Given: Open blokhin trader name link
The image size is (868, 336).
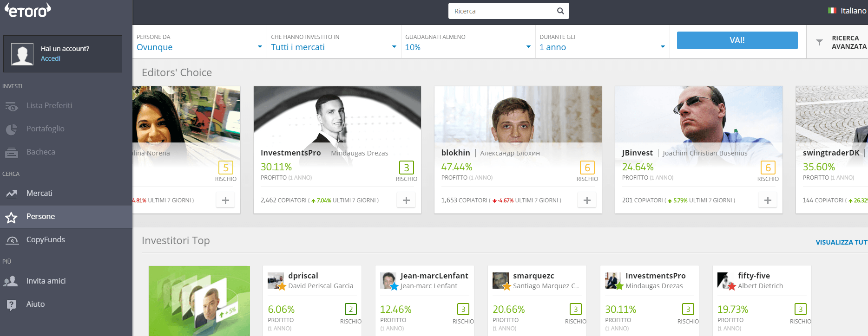Looking at the screenshot, I should pos(456,153).
